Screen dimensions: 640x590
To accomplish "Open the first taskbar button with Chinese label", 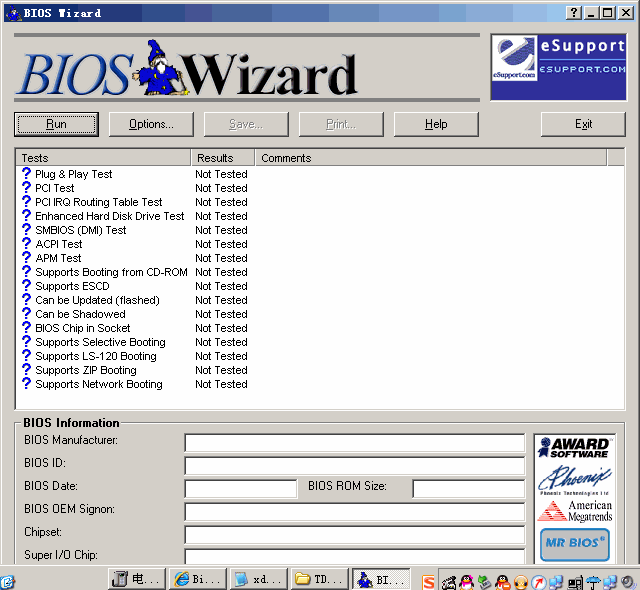I will click(x=137, y=579).
